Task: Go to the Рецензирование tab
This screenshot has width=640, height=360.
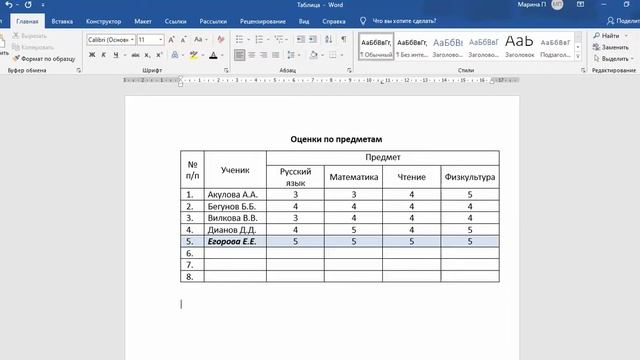Action: point(262,21)
